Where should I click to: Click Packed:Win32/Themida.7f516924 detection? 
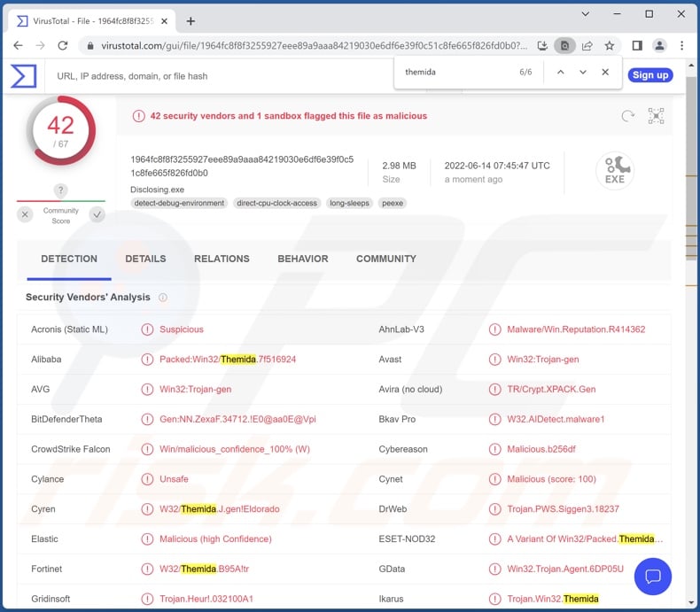(228, 359)
